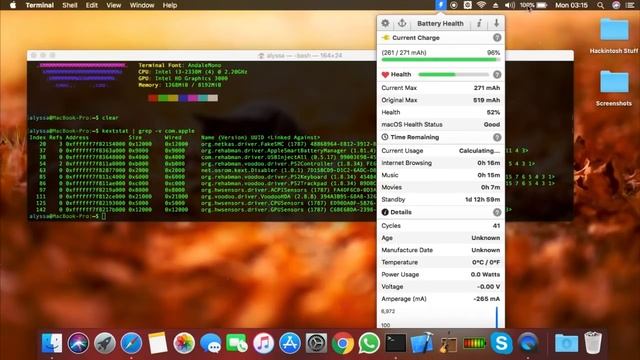Open System Preferences from the dock
This screenshot has width=640, height=360.
pos(316,343)
